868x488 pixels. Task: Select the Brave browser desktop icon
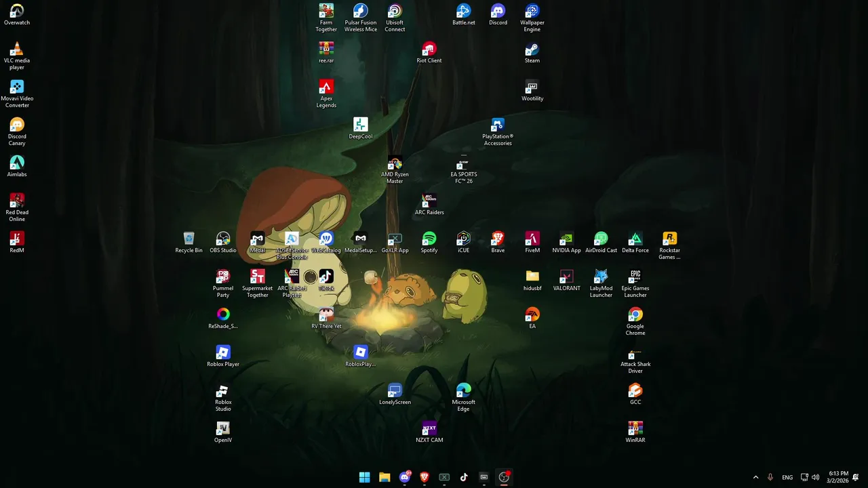tap(498, 242)
